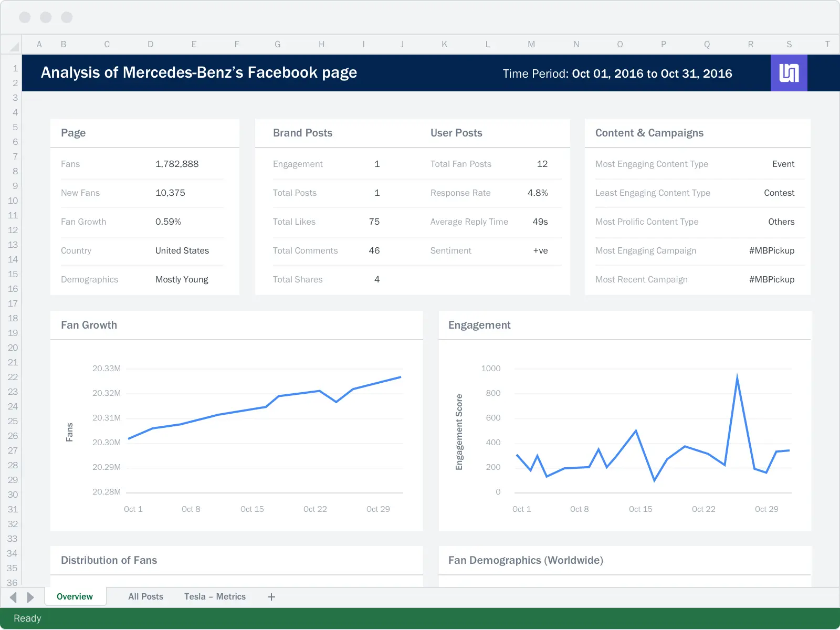Viewport: 840px width, 630px height.
Task: Select column J header
Action: click(x=402, y=45)
